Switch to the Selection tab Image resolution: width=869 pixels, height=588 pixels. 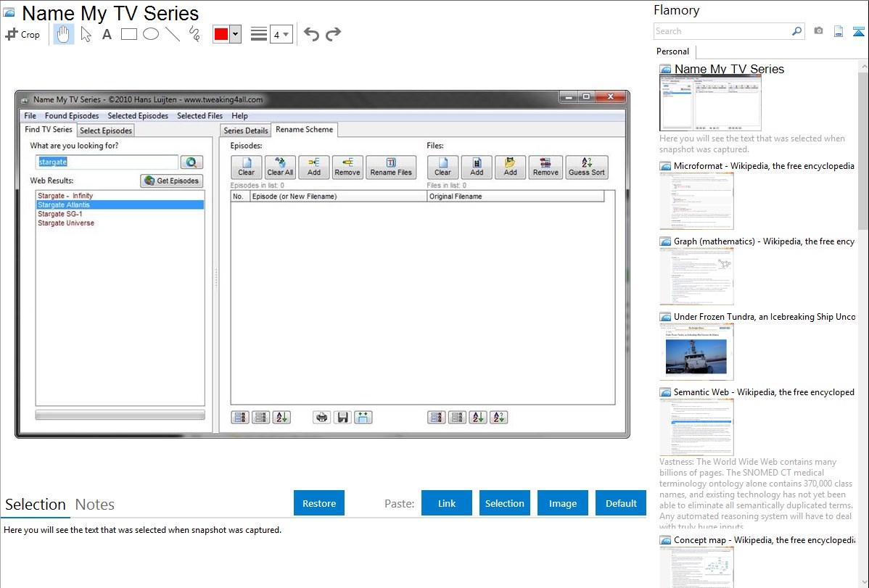pyautogui.click(x=36, y=505)
